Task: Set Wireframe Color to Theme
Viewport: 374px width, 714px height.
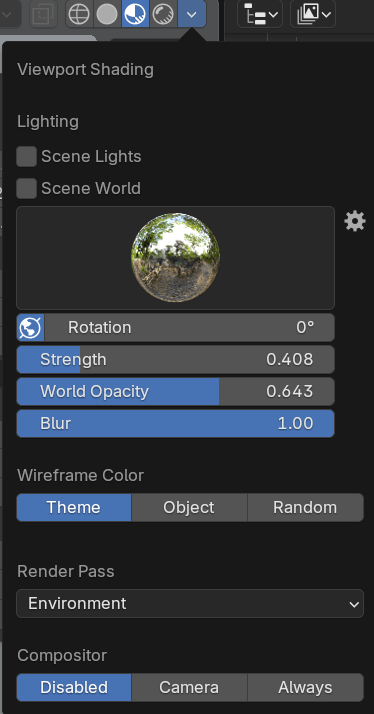Action: click(x=74, y=507)
